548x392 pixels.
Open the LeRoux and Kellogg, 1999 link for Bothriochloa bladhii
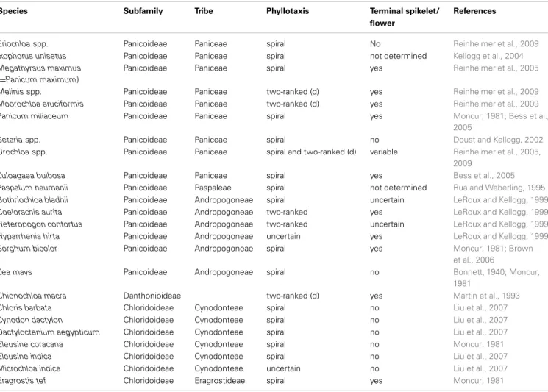(x=500, y=200)
